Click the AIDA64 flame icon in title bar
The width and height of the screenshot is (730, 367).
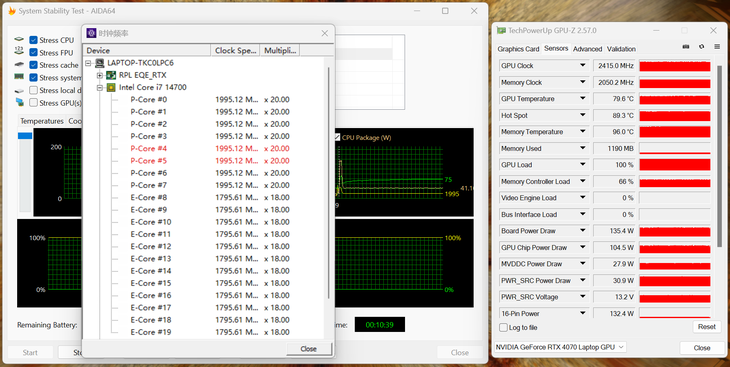coord(12,11)
